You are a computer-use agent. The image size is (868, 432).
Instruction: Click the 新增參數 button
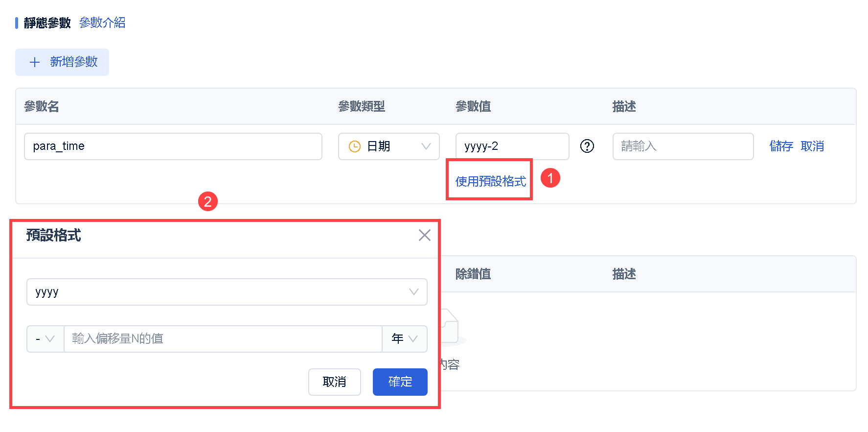pos(62,62)
